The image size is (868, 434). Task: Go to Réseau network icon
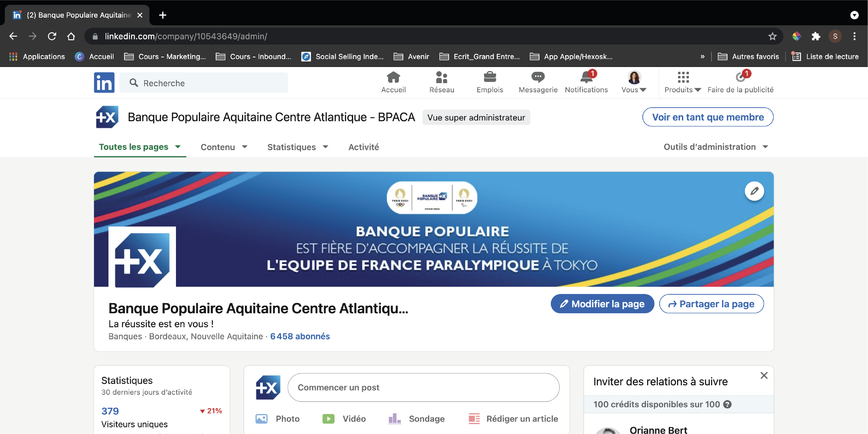(441, 78)
